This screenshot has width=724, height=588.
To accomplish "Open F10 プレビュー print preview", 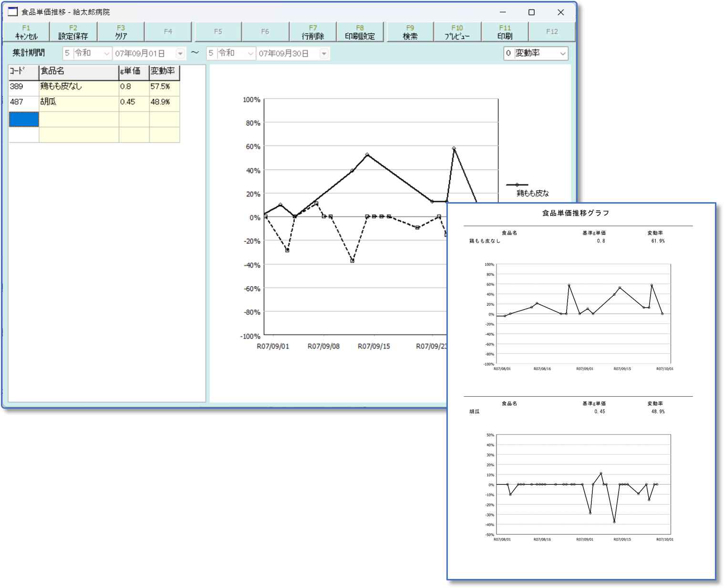I will (457, 32).
